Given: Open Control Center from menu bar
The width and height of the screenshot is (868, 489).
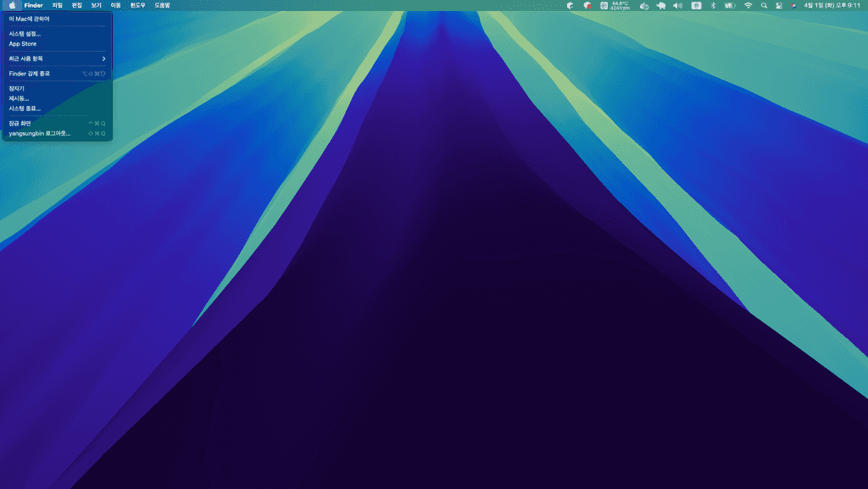Looking at the screenshot, I should [x=779, y=6].
